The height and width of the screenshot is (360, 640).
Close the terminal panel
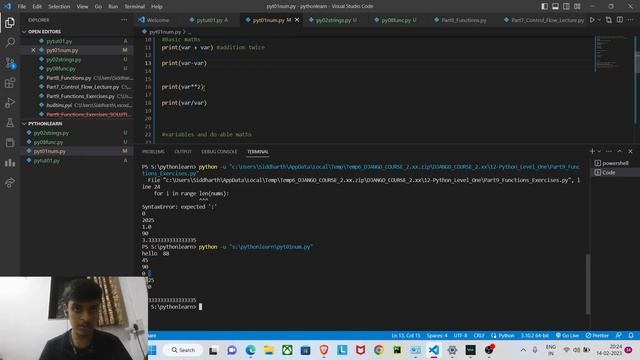[630, 151]
